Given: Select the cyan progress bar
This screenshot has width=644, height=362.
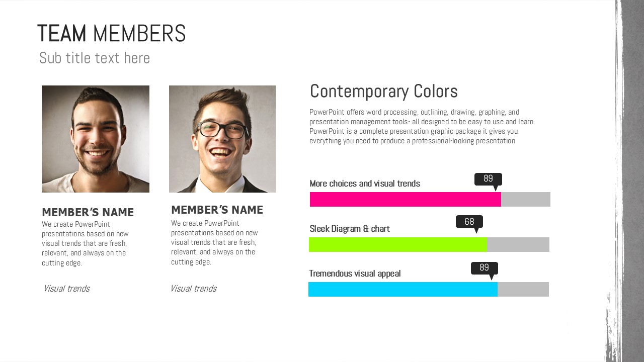Looking at the screenshot, I should click(403, 290).
